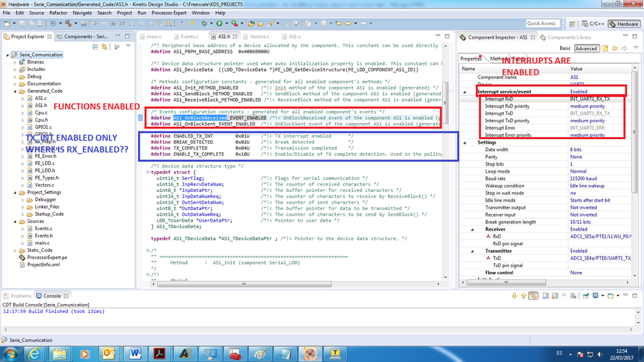The width and height of the screenshot is (644, 362).
Task: Switch to the C/C++ perspective
Action: click(592, 24)
